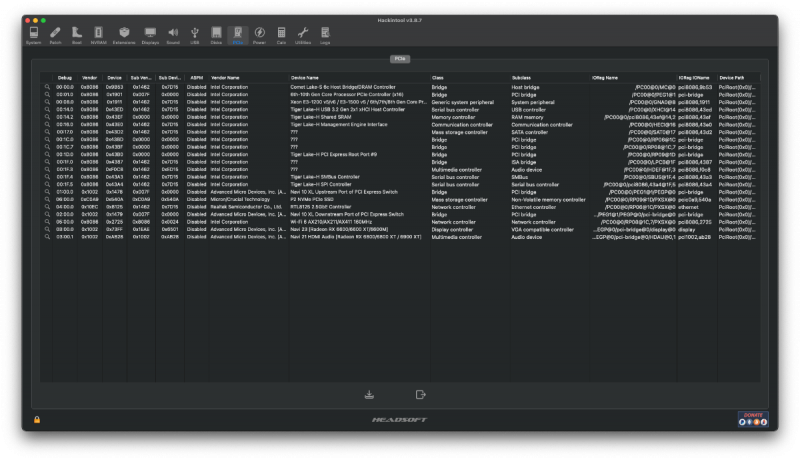Image resolution: width=800 pixels, height=460 pixels.
Task: Show the Extensions panel
Action: (124, 36)
